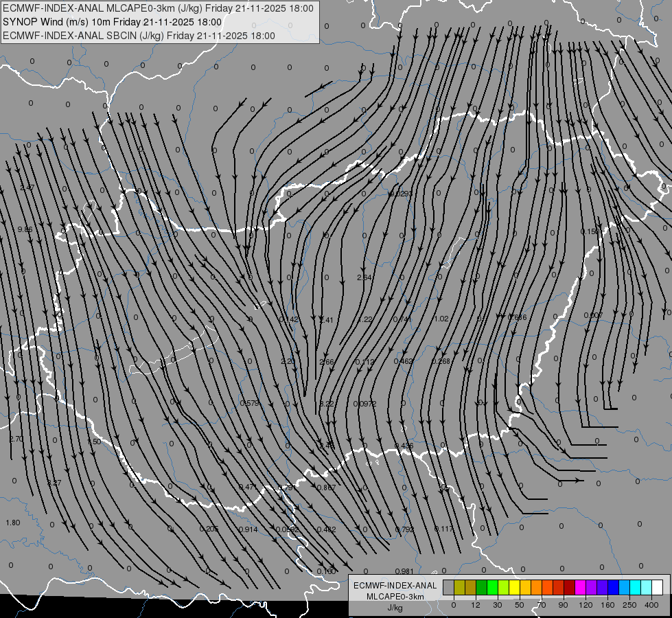This screenshot has width=672, height=618.
Task: Click 'ECMWF-INDEX-ANAL' text in the legend box
Action: (395, 586)
